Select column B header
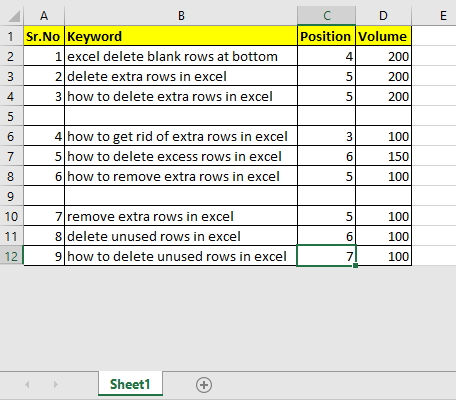 coord(181,16)
